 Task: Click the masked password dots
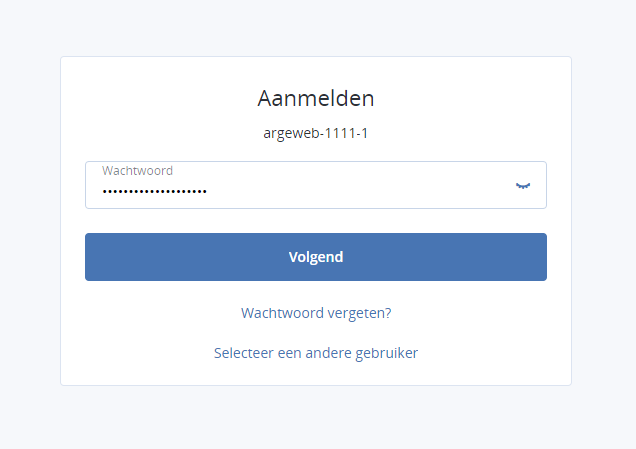tap(155, 191)
